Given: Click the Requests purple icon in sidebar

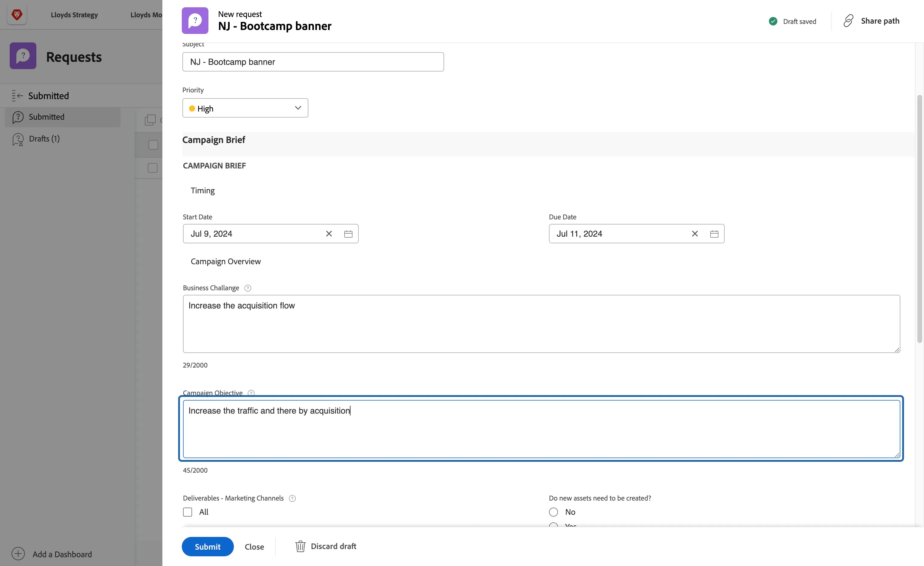Looking at the screenshot, I should [23, 56].
